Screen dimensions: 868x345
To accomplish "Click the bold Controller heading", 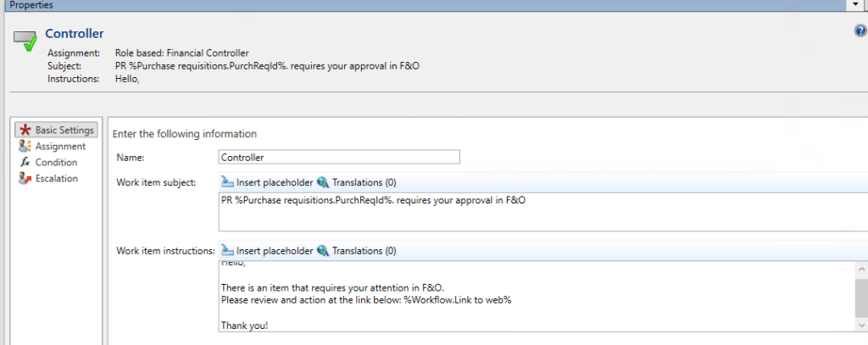I will coord(75,34).
